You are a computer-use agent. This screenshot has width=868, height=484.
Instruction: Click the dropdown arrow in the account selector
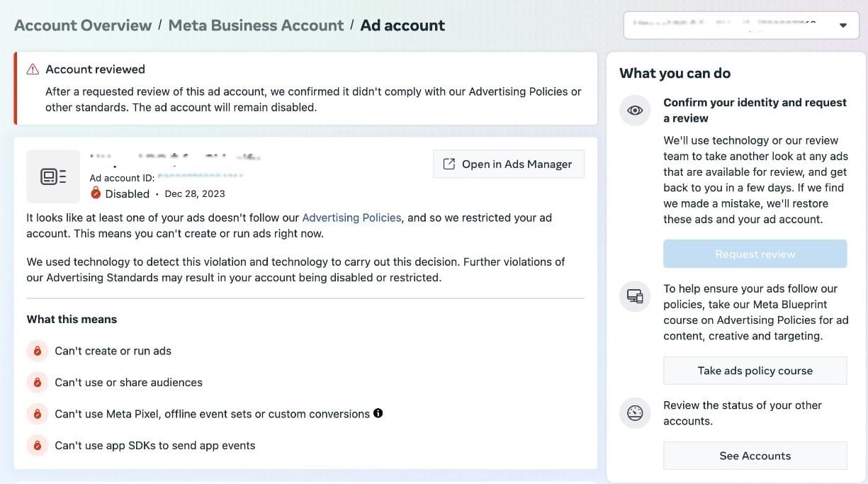pyautogui.click(x=843, y=26)
